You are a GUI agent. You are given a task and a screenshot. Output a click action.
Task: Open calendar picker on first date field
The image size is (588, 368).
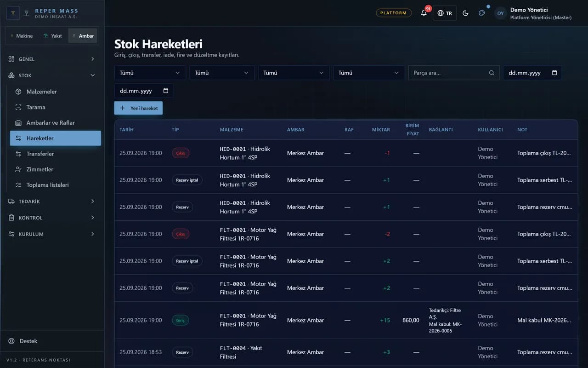pyautogui.click(x=554, y=73)
